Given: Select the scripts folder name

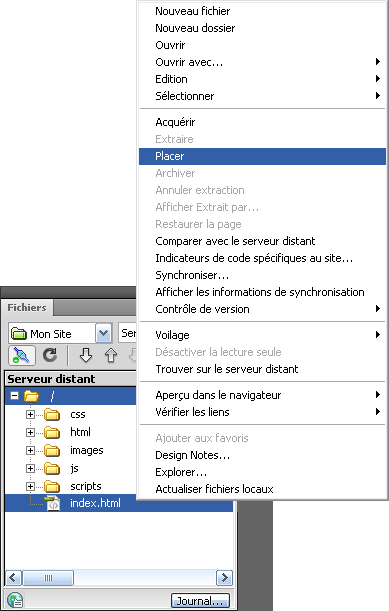Looking at the screenshot, I should tap(86, 486).
